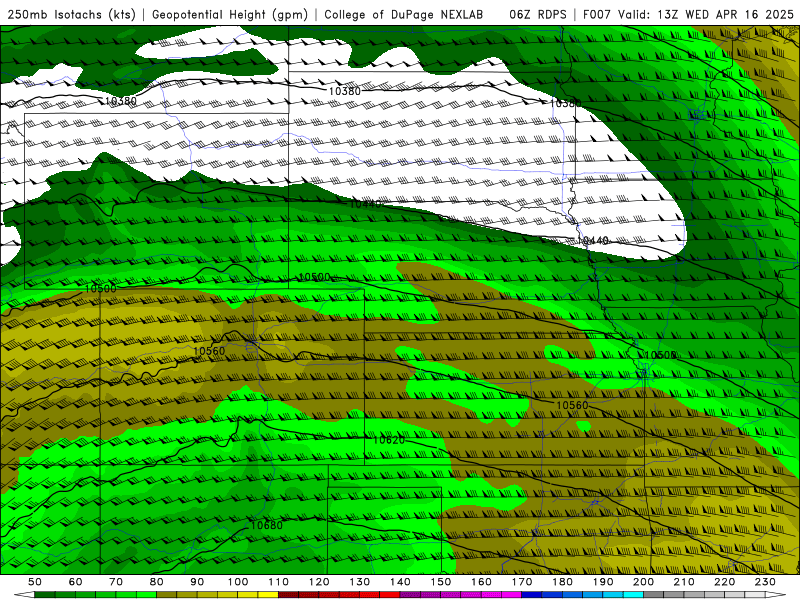Click the 160 value on the color bar
Viewport: 800px width, 600px height.
click(481, 582)
